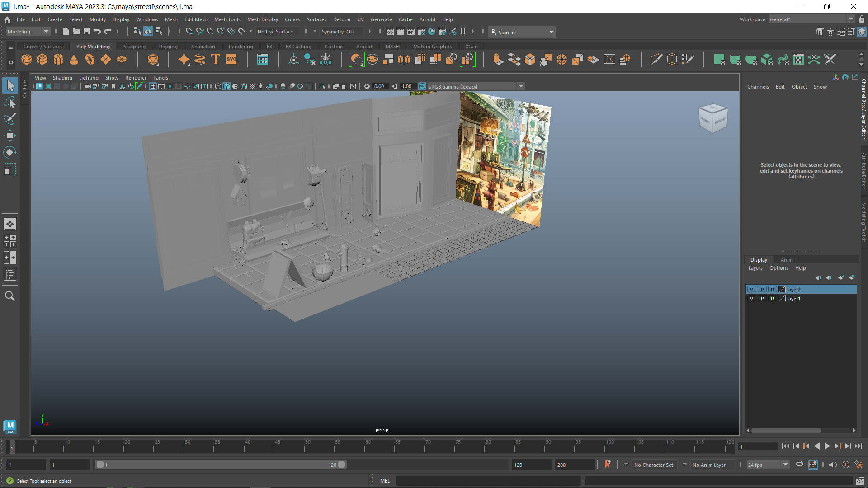This screenshot has width=868, height=488.
Task: Expand the sRGB gamma legacy dropdown
Action: tap(520, 86)
